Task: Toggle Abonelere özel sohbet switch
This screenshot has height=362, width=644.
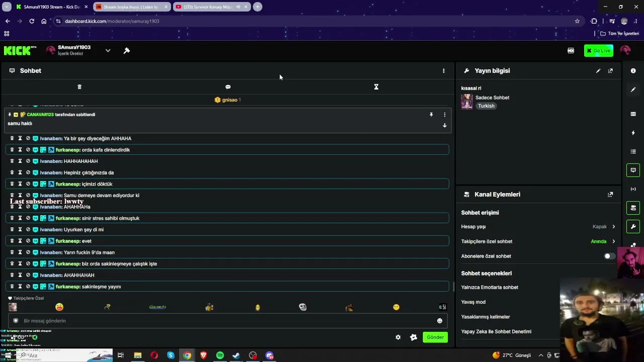Action: coord(609,256)
